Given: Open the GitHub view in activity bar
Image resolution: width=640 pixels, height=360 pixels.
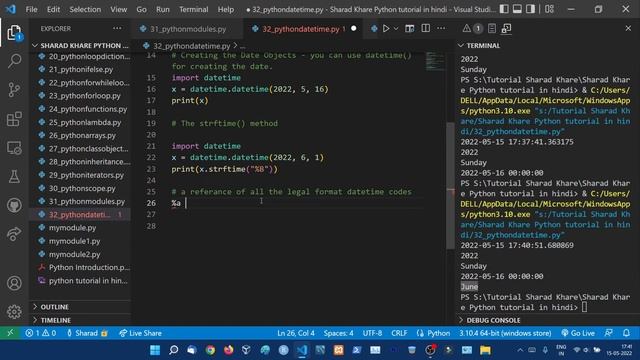Looking at the screenshot, I should [x=14, y=205].
